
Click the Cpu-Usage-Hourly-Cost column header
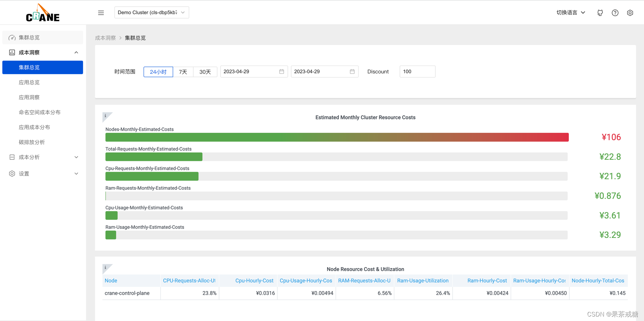coord(306,281)
